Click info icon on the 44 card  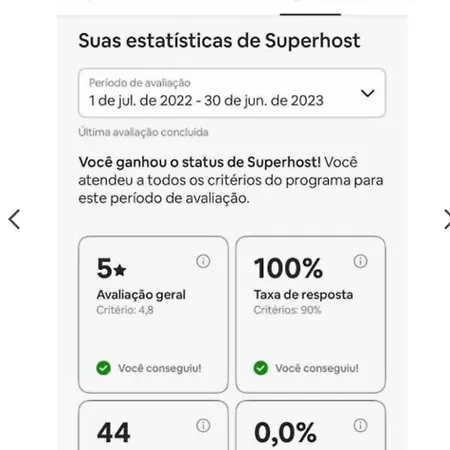pyautogui.click(x=203, y=425)
